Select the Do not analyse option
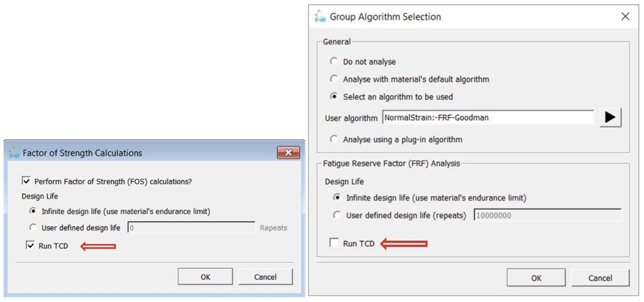 (x=334, y=62)
